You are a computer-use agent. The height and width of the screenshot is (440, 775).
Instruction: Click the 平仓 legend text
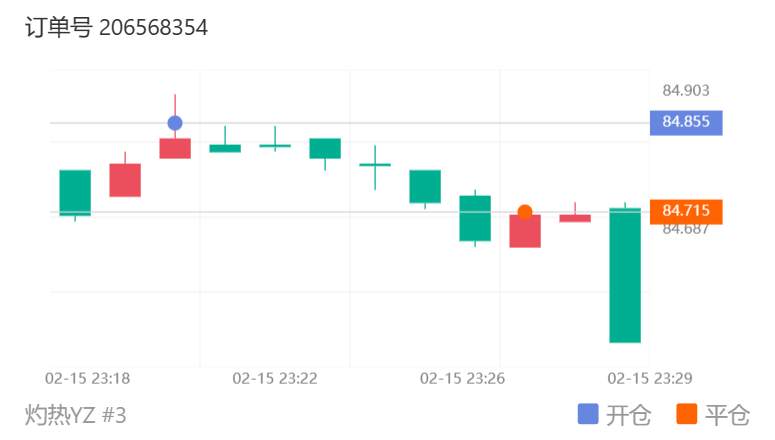727,415
